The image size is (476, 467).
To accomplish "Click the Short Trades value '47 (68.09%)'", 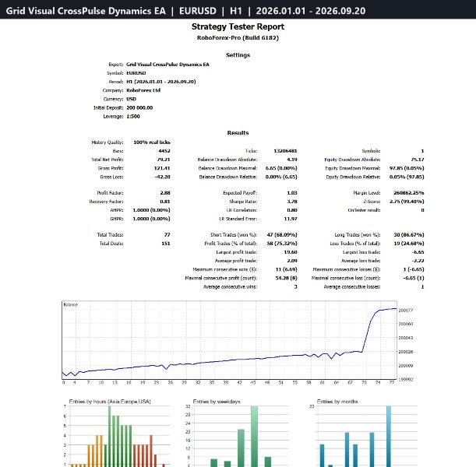I will (282, 235).
